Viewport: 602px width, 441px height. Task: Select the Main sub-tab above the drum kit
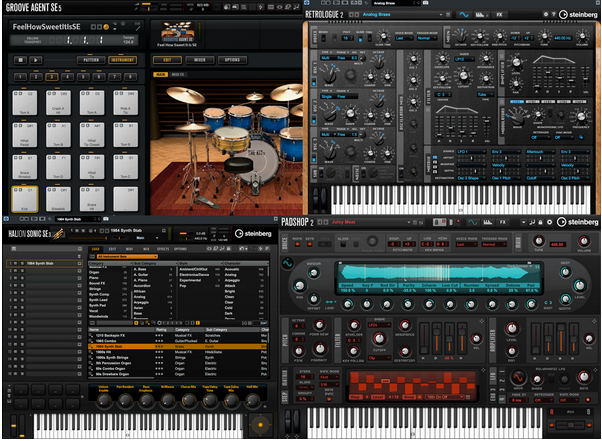[x=160, y=74]
